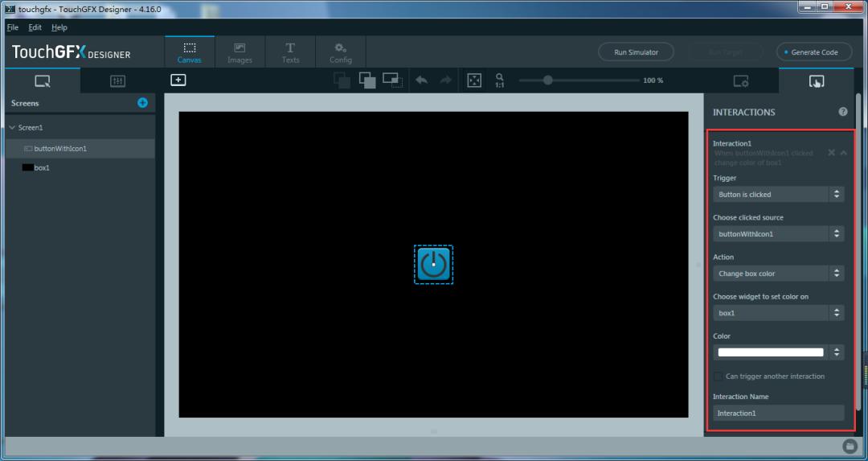Open the Action dropdown 'Change box color'
The image size is (868, 461).
778,274
